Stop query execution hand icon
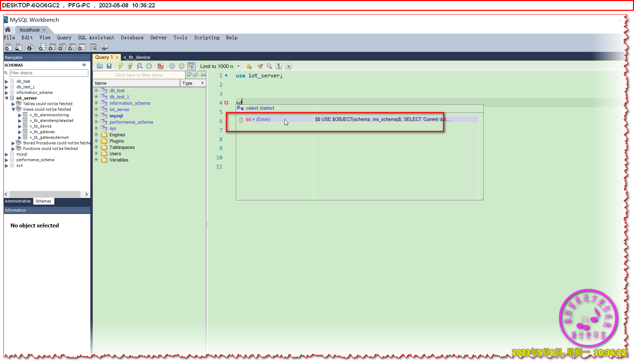 click(x=149, y=66)
